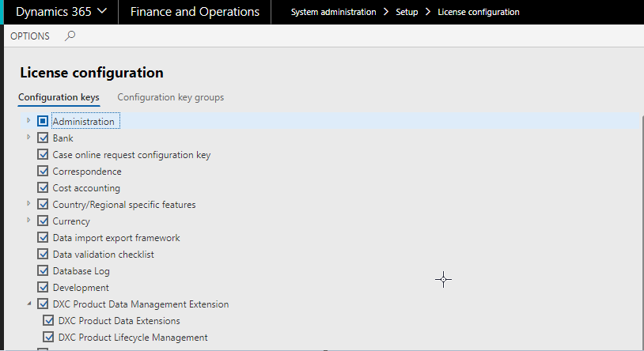Select the Database Log label
The width and height of the screenshot is (644, 351).
pyautogui.click(x=81, y=271)
